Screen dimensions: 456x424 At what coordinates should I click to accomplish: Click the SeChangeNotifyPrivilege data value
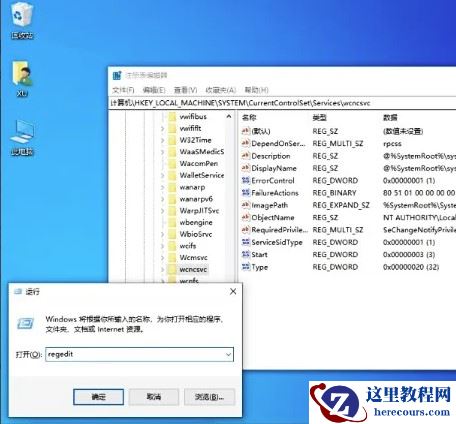pos(419,230)
